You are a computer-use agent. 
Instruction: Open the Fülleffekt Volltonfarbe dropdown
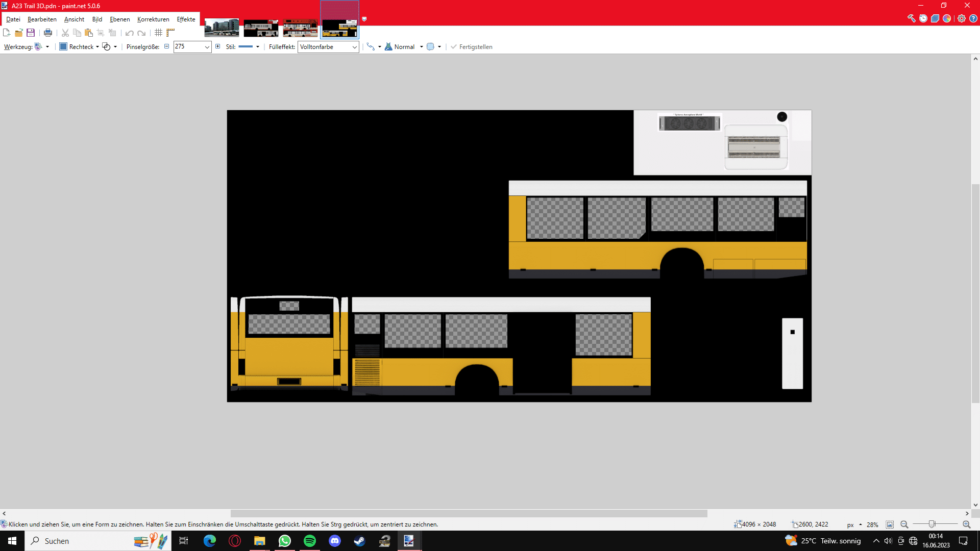(x=328, y=46)
